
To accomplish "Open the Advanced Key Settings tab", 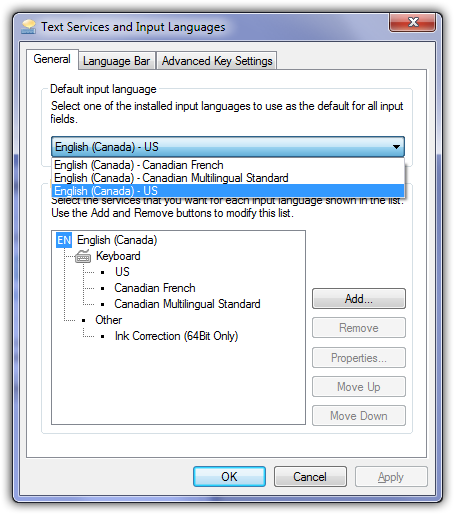I will (217, 61).
